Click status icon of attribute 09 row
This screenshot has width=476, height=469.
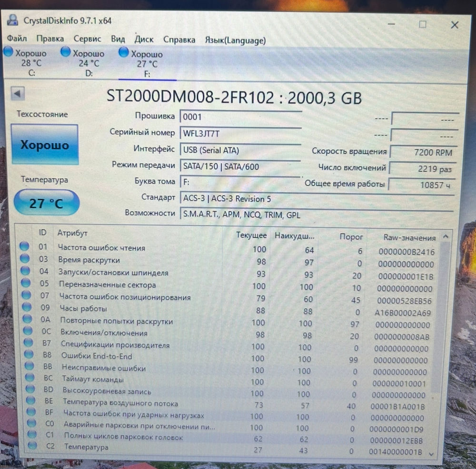point(27,307)
